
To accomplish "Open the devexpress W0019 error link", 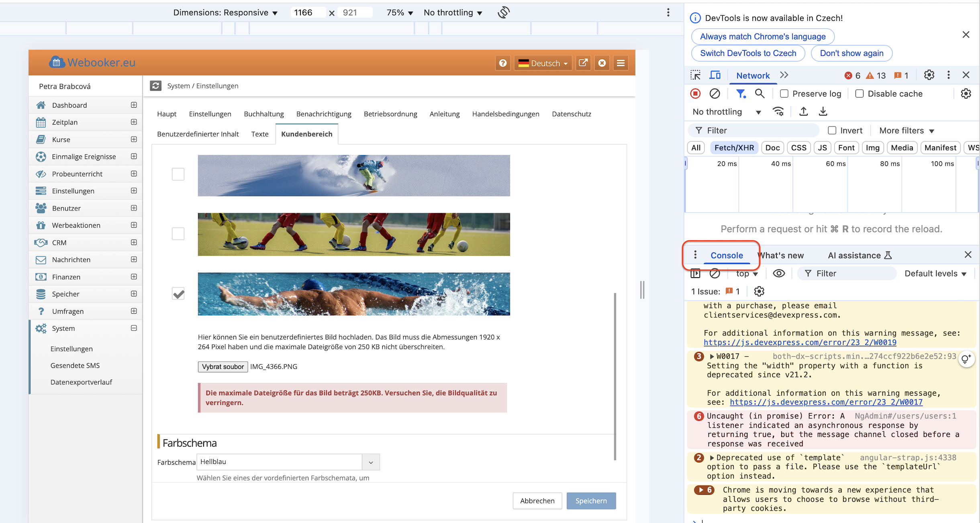I will click(800, 342).
